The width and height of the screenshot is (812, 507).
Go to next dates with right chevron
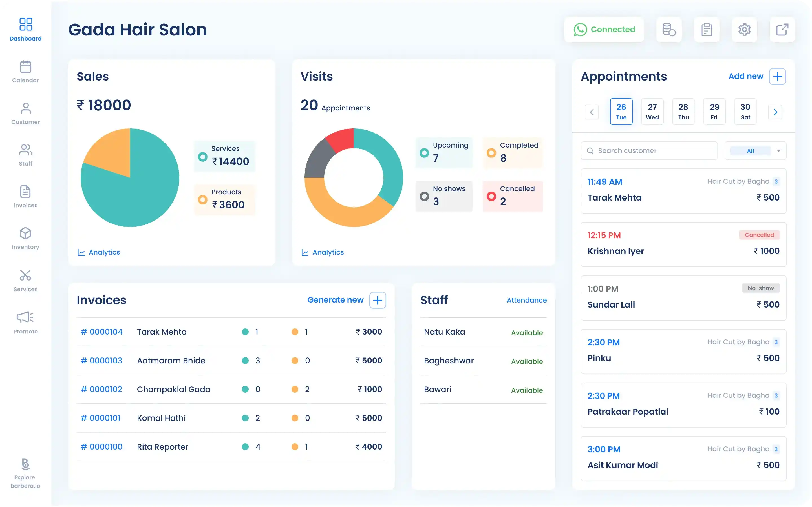775,112
